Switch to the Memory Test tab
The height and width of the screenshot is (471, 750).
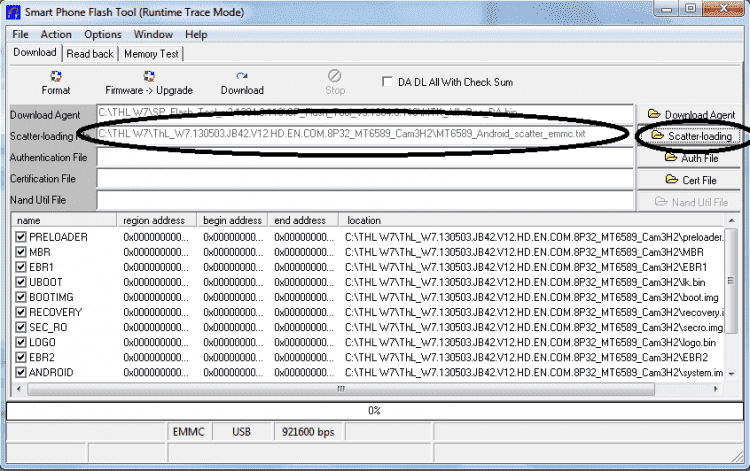151,54
